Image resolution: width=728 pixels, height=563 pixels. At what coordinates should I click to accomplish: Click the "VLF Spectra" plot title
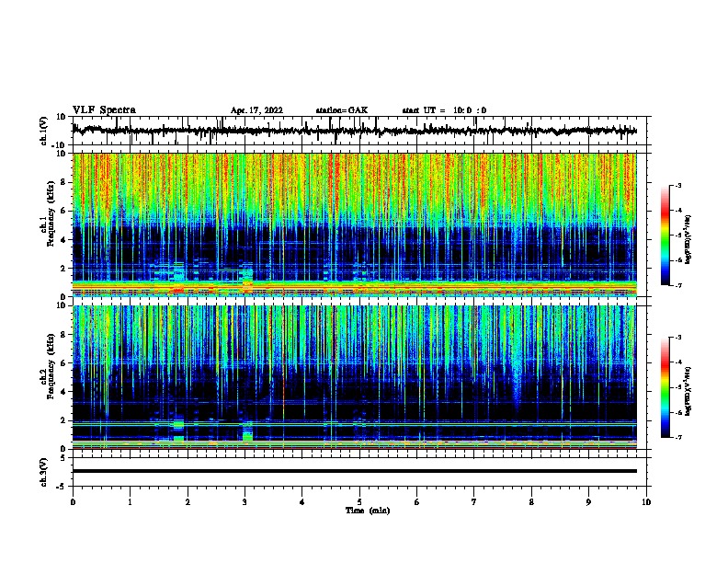pos(104,109)
